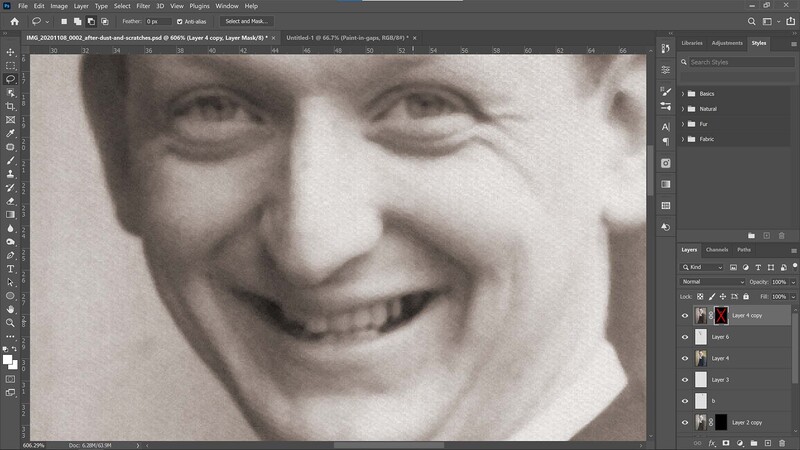The width and height of the screenshot is (800, 450).
Task: Hide Layer 6 visibility eye
Action: (685, 337)
